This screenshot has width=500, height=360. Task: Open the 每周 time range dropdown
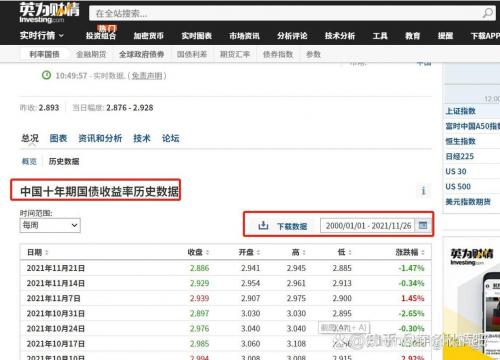[x=50, y=226]
